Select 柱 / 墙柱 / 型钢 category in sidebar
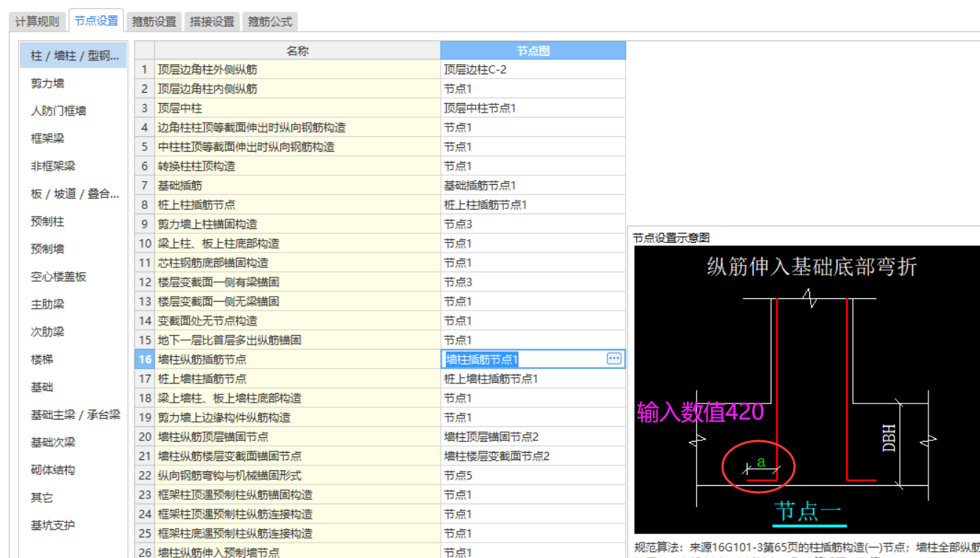Viewport: 980px width, 558px height. click(73, 55)
